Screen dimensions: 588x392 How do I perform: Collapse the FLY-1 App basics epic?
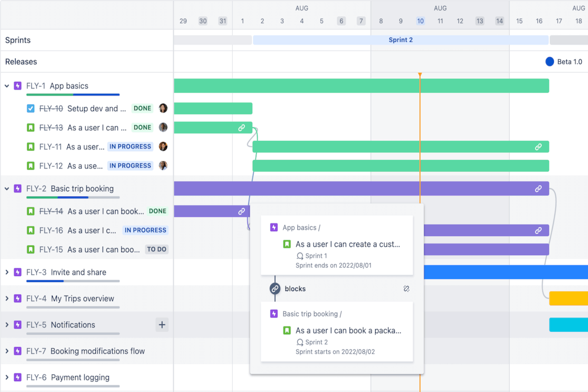click(7, 86)
